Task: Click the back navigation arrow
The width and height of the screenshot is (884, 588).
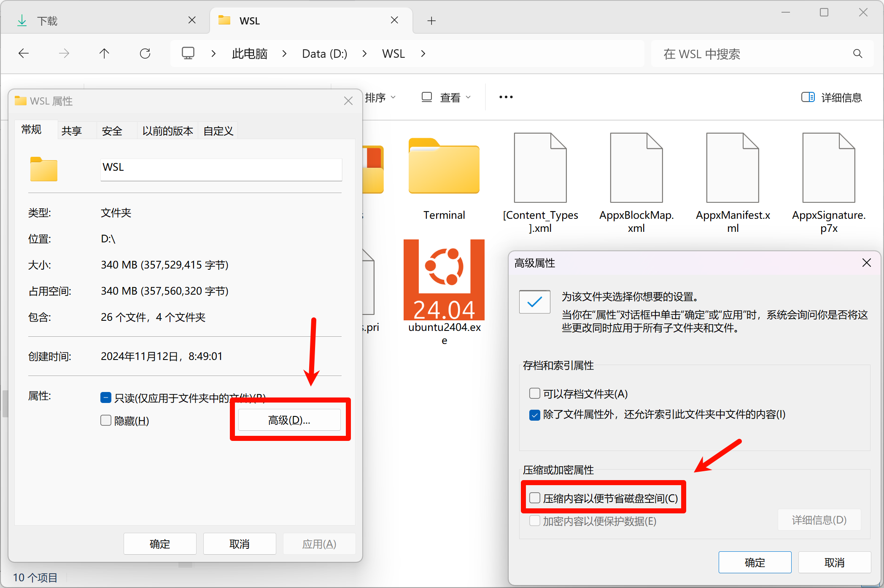Action: point(24,54)
